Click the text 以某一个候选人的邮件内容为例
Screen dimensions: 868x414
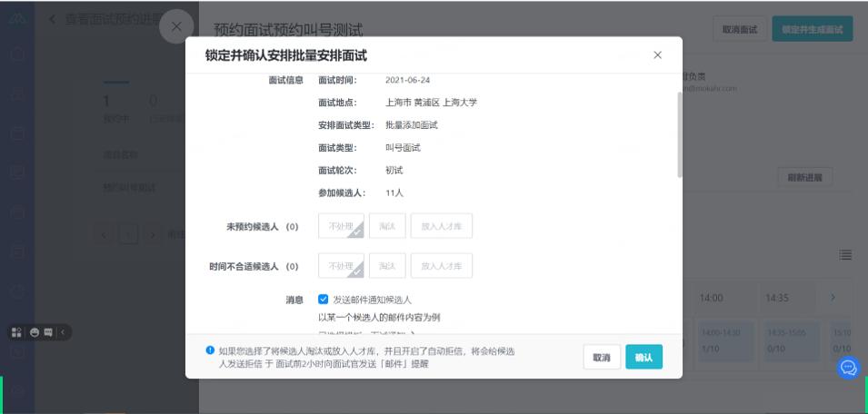tap(379, 318)
